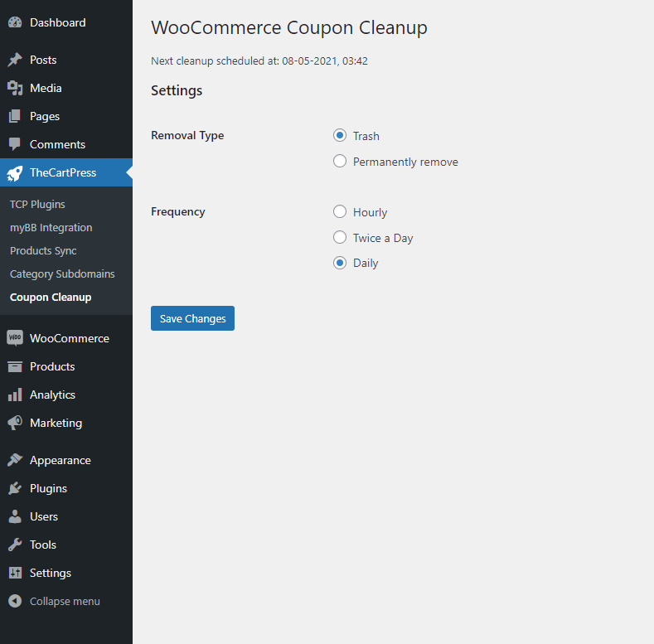
Task: Click the Posts pushpin icon
Action: coord(15,60)
